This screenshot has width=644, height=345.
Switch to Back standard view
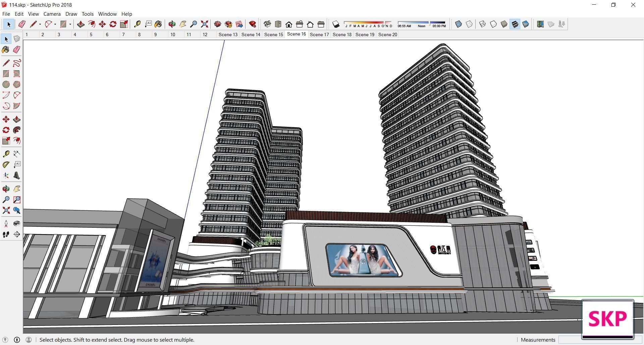pos(310,24)
